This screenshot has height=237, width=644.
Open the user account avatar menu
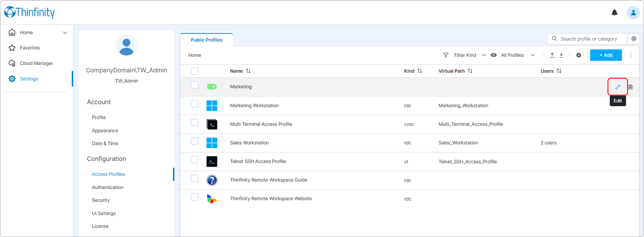point(633,13)
